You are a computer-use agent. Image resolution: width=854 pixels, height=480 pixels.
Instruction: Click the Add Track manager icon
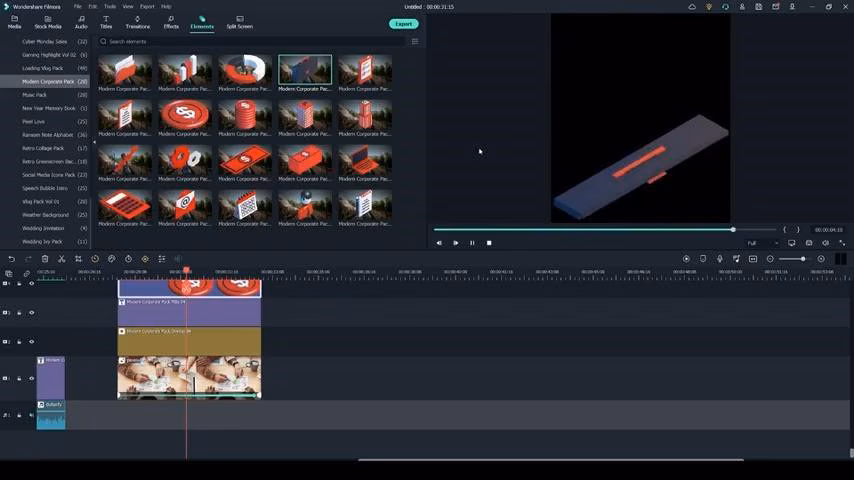9,274
